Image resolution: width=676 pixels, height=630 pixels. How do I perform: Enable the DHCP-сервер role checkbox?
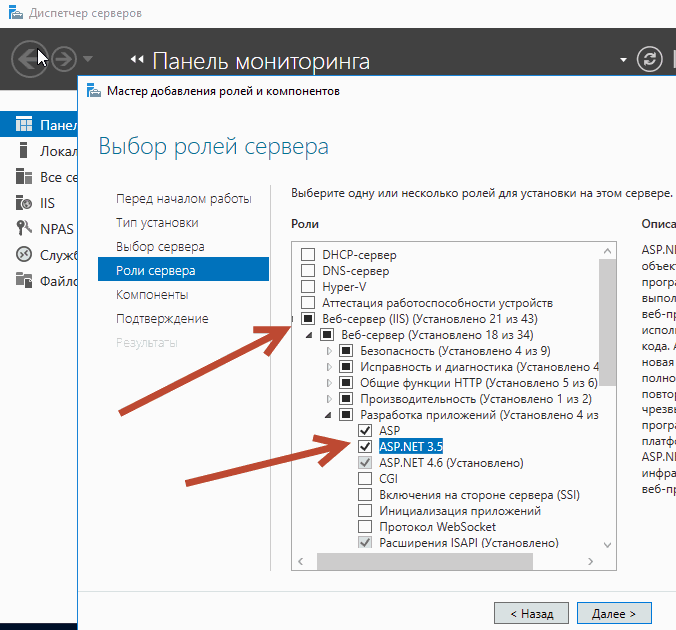(308, 255)
